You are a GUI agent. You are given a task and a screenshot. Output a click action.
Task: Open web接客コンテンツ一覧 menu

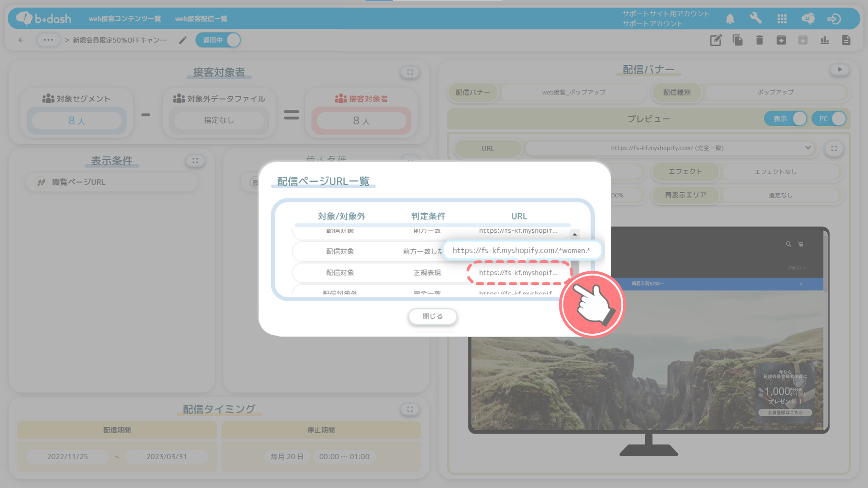tap(125, 18)
